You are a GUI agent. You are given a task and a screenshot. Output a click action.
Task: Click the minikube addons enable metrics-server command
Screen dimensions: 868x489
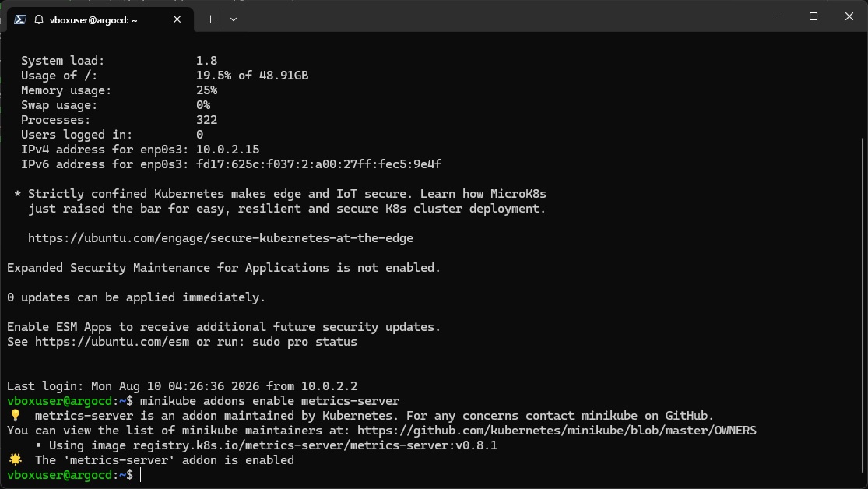(x=269, y=400)
